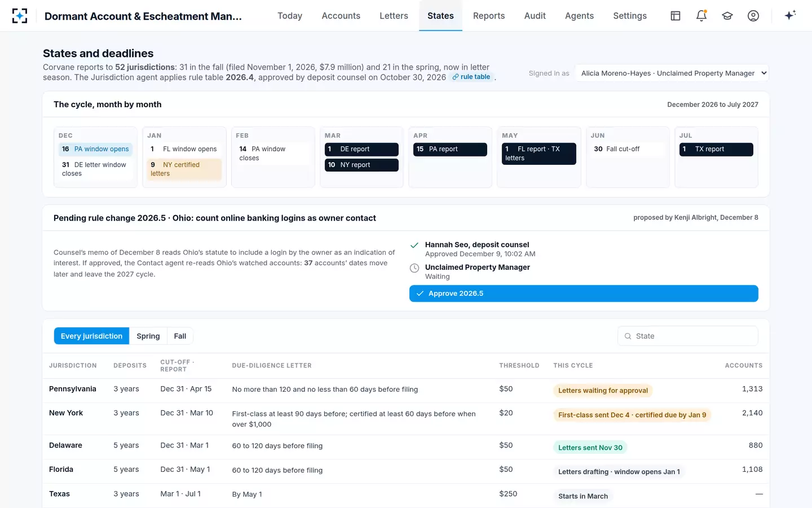The image size is (812, 508).
Task: Open the Settings tab
Action: tap(630, 16)
